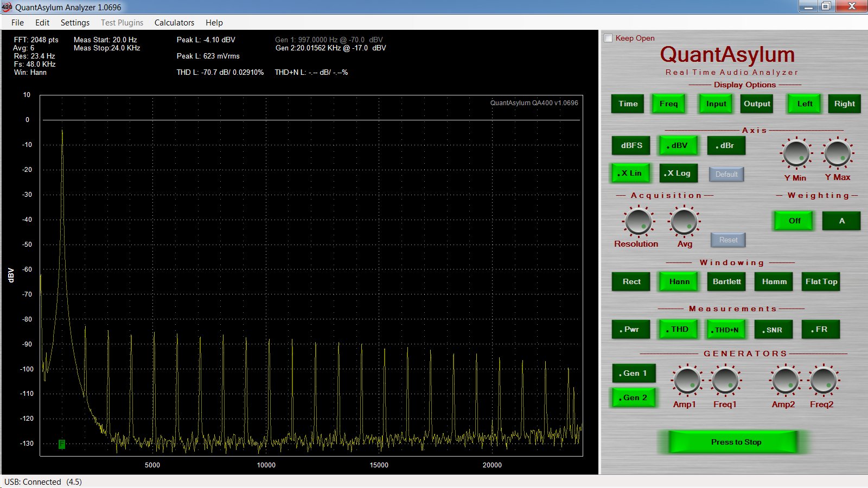Screen dimensions: 868x488
Task: Click the THD L readout text
Action: pos(220,72)
